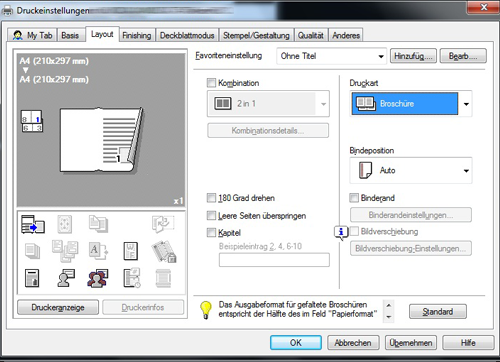
Task: Select the Layout tab
Action: pos(102,34)
